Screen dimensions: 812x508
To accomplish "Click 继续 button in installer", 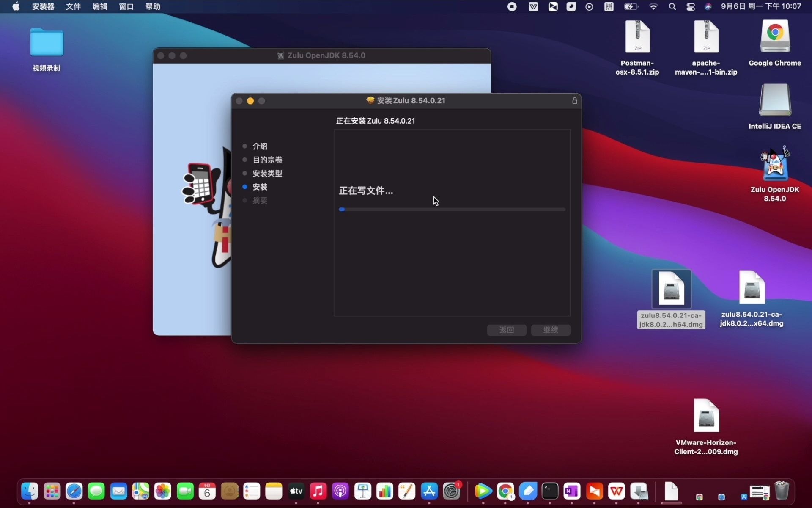I will (550, 329).
